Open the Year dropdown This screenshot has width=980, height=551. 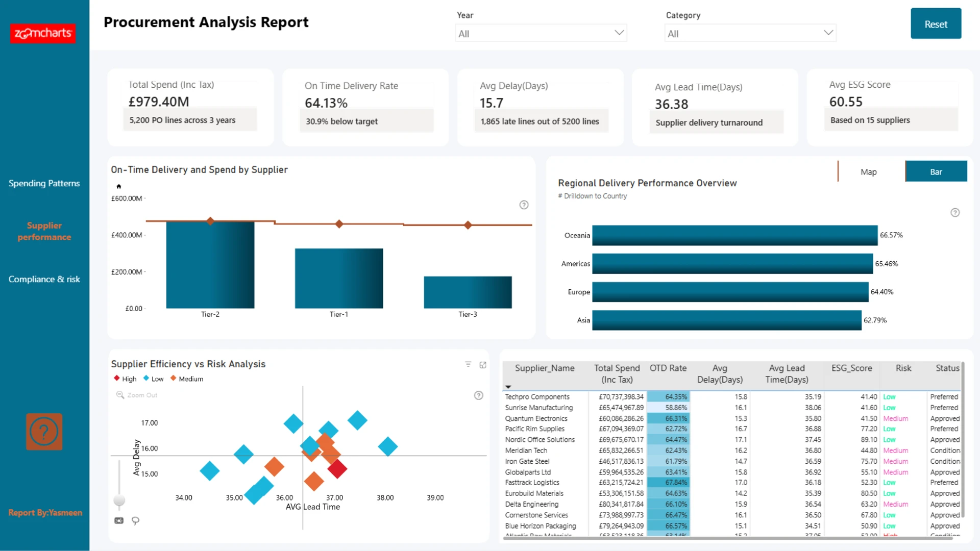tap(541, 33)
